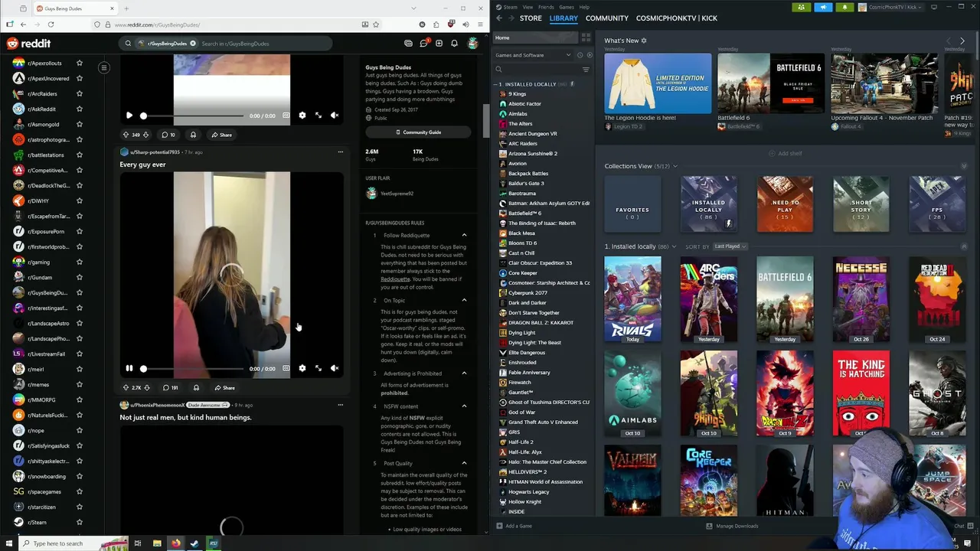
Task: Search within r/GuysBeingDudes field
Action: (x=263, y=44)
